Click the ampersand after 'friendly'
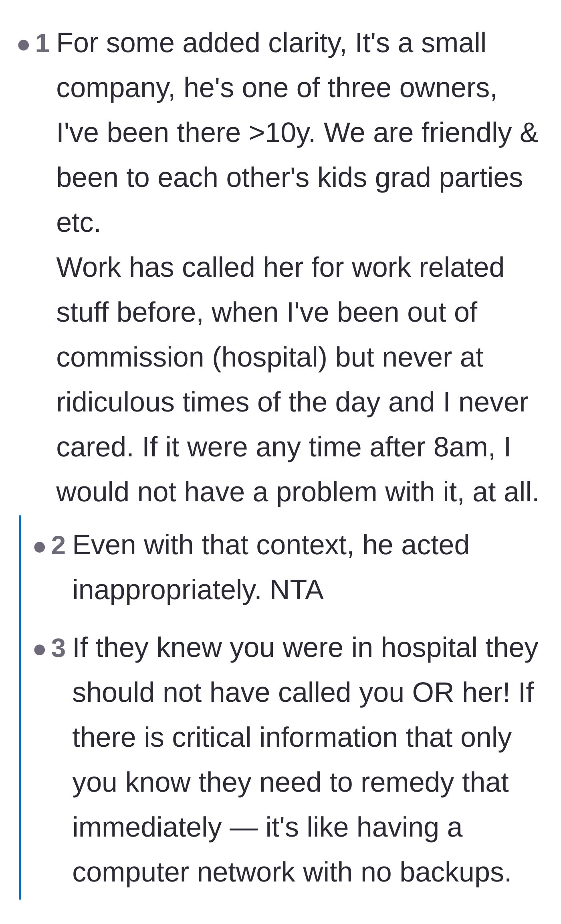The image size is (561, 924). (x=529, y=133)
